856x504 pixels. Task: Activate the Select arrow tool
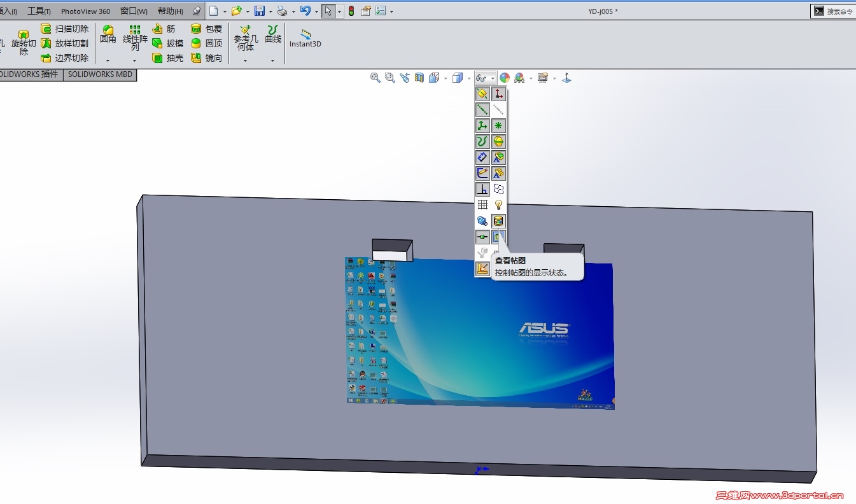(x=328, y=11)
